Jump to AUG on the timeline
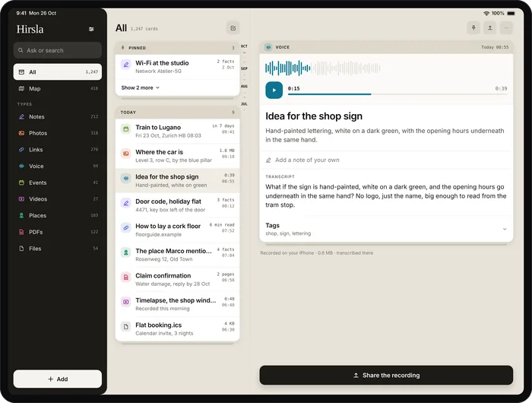The image size is (532, 403). 244,86
